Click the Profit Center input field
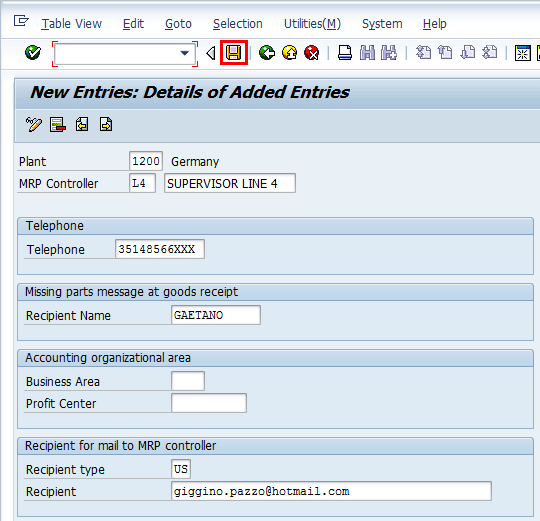Screen dimensions: 540x521 [209, 403]
